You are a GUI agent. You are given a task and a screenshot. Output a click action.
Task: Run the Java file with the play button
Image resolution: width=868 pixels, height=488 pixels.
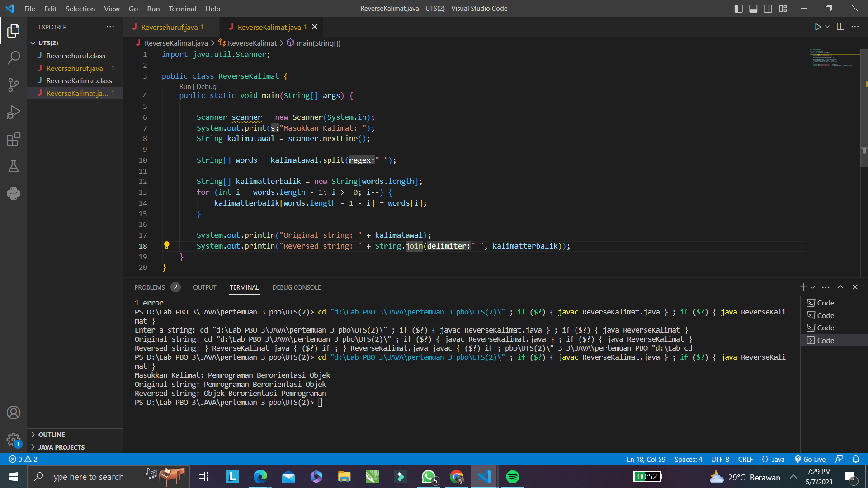point(817,27)
